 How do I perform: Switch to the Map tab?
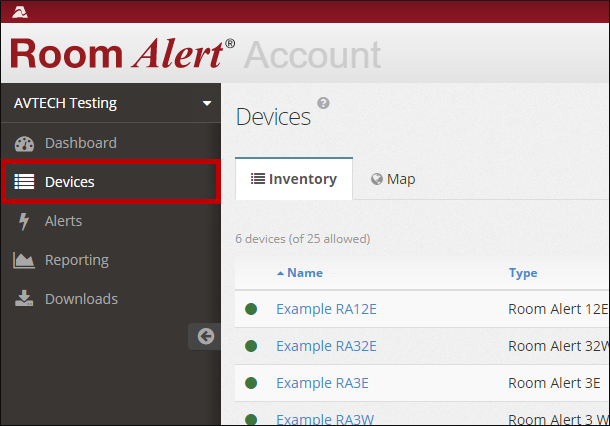click(392, 179)
